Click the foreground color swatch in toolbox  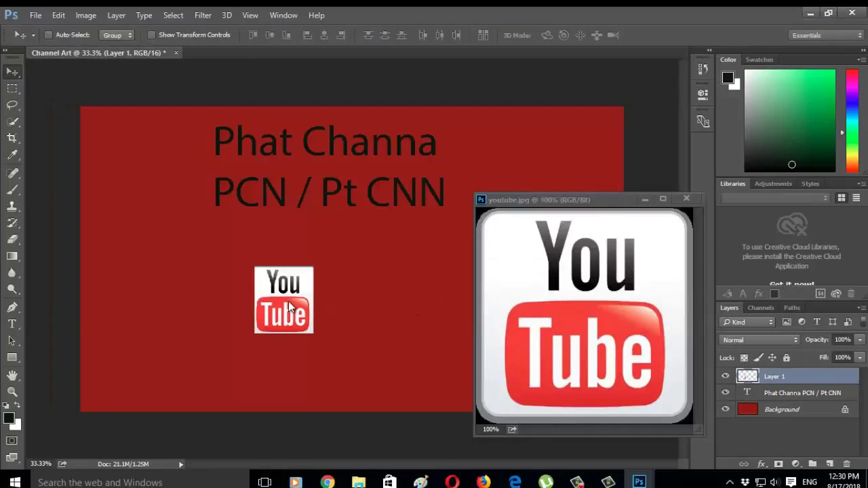tap(8, 419)
